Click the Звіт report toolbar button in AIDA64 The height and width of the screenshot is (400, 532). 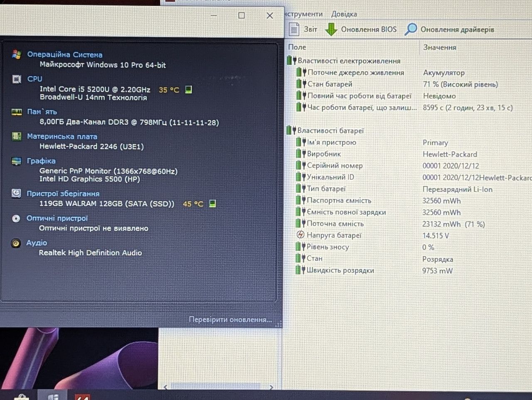pos(303,29)
